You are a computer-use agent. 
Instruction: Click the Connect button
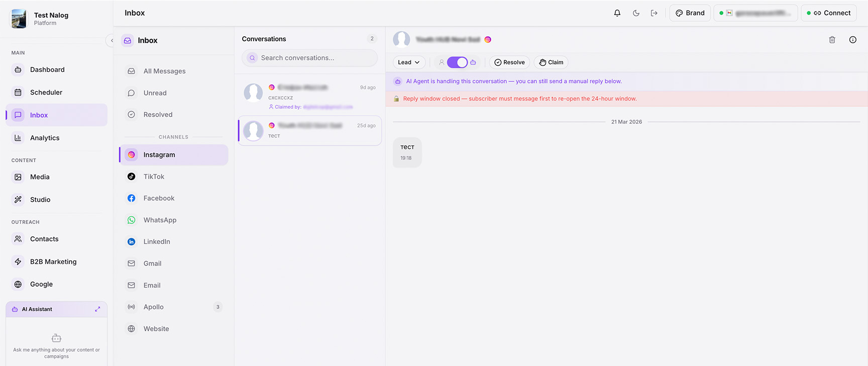point(829,13)
